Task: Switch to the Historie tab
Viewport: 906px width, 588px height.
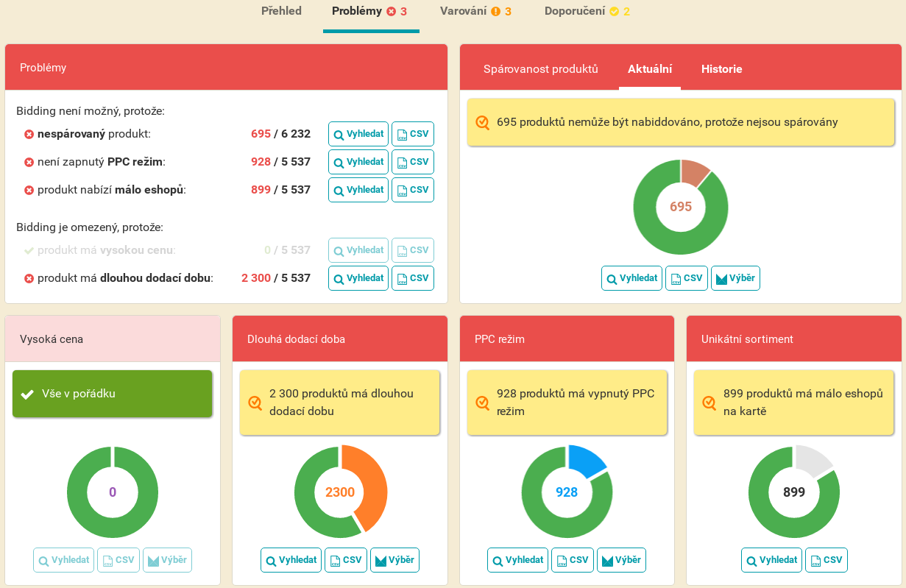Action: pos(721,69)
